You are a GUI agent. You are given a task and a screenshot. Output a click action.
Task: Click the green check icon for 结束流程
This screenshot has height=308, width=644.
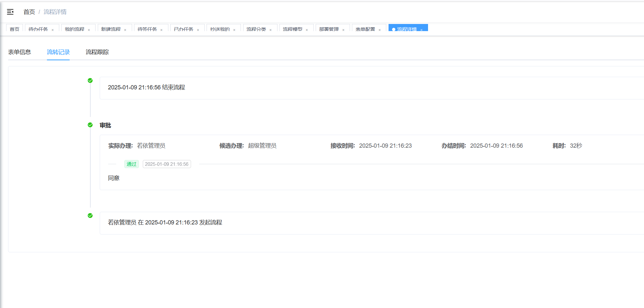(90, 81)
